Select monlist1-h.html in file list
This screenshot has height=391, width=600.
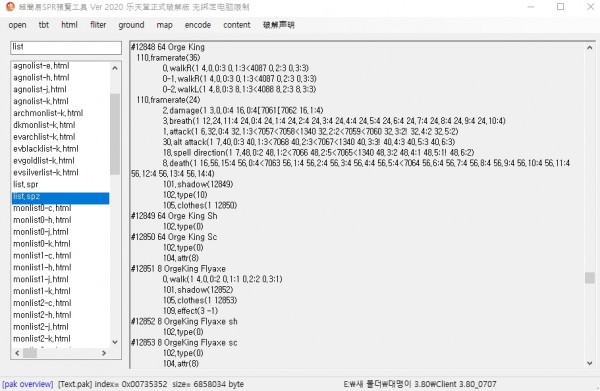[x=42, y=268]
